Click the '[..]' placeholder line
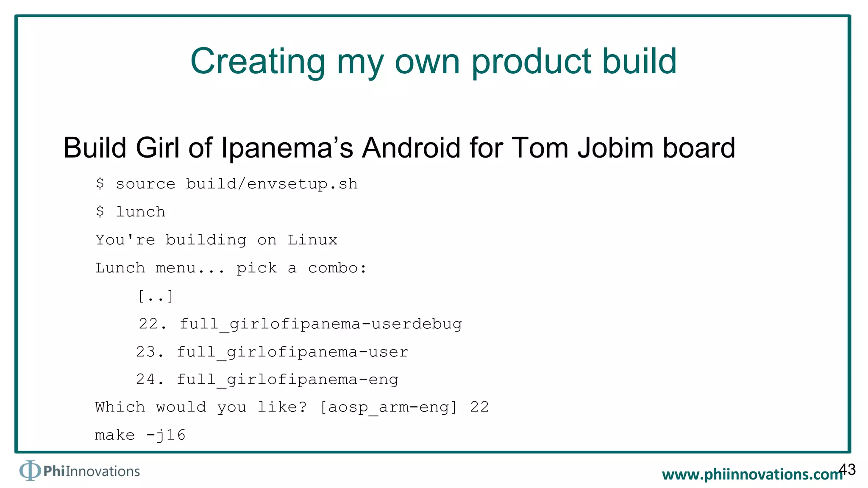 [156, 296]
